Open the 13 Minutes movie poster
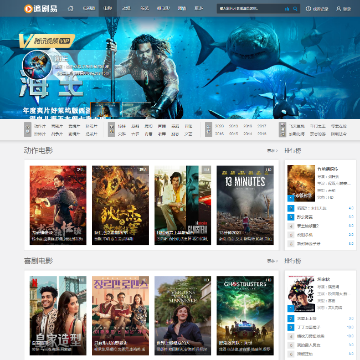This screenshot has height=360, width=360. click(245, 205)
